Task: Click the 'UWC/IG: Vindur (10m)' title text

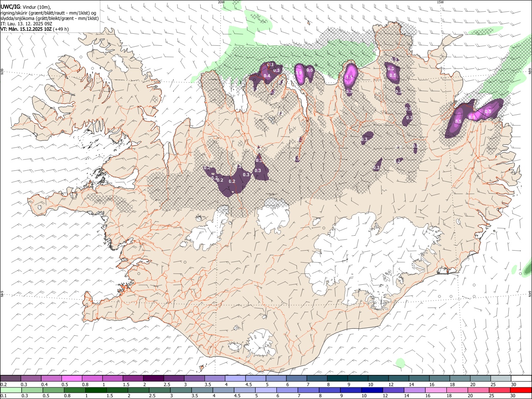Action: point(25,6)
